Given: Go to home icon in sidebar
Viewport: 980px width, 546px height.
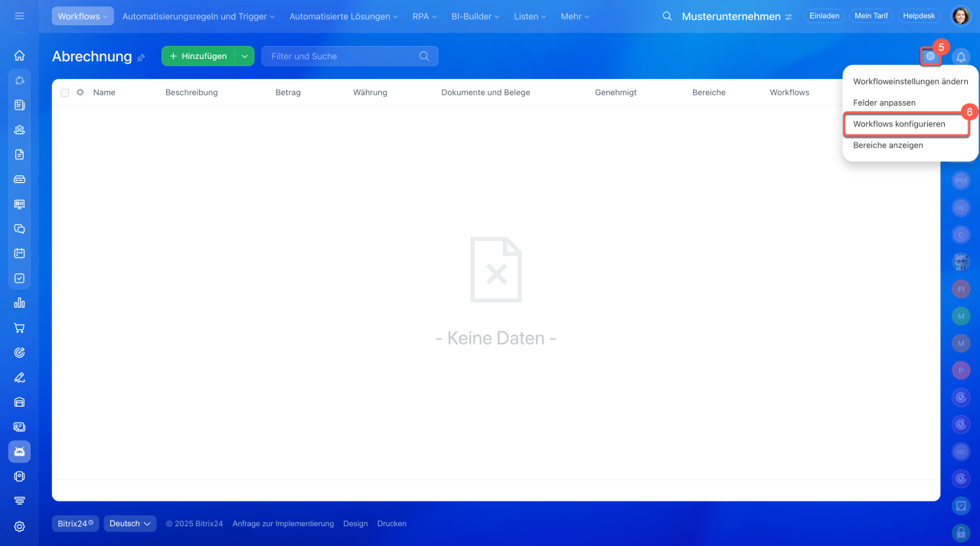Looking at the screenshot, I should tap(19, 55).
